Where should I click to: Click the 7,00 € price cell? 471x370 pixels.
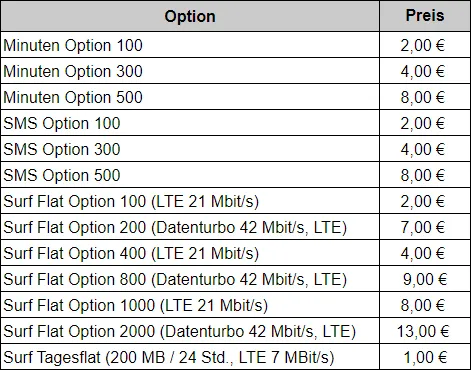pyautogui.click(x=425, y=227)
